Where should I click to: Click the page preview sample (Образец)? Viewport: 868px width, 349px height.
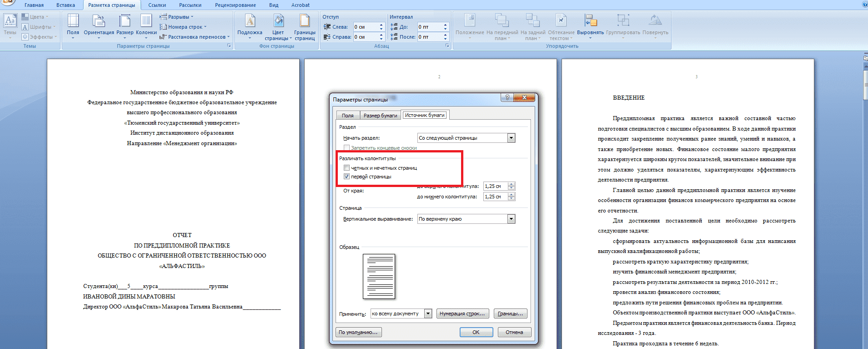[x=379, y=276]
